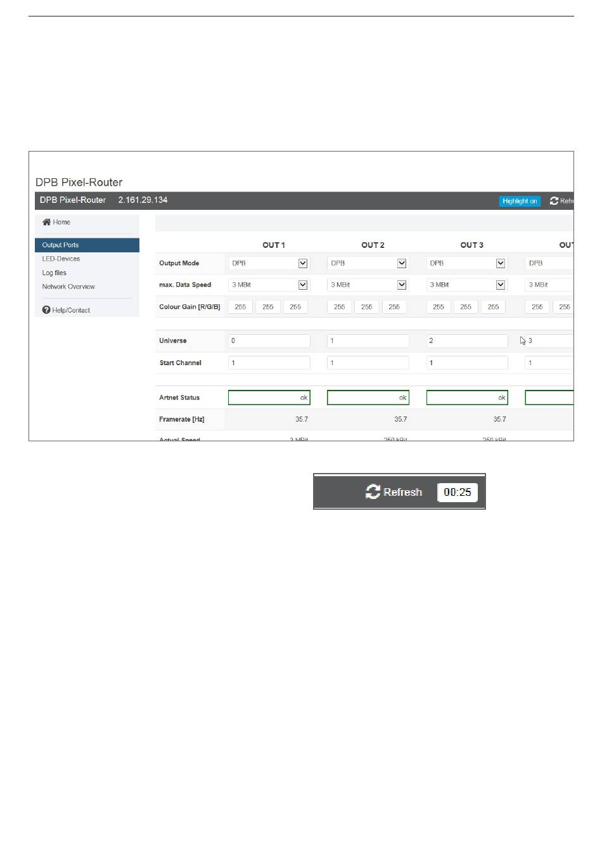
Task: Click OUT 3 Universe input field
Action: (x=467, y=340)
